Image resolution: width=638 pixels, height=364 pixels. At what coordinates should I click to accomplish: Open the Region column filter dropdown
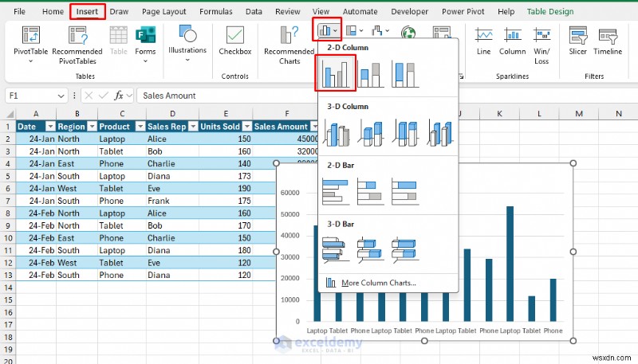(x=93, y=127)
